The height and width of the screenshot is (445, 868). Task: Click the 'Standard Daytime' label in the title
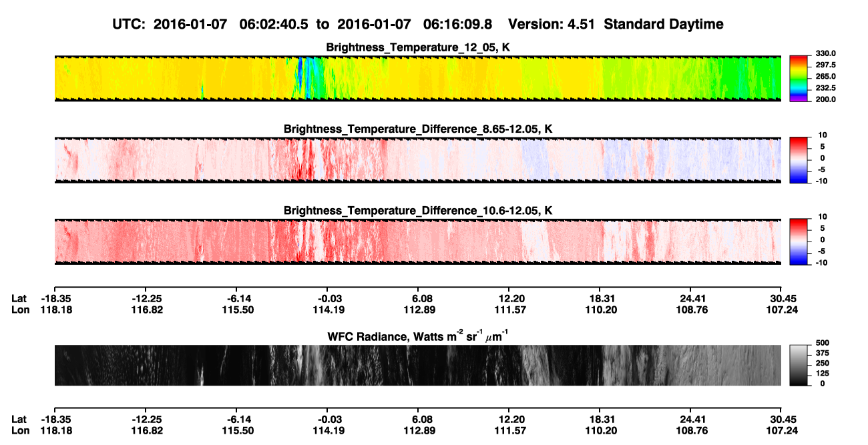click(662, 25)
